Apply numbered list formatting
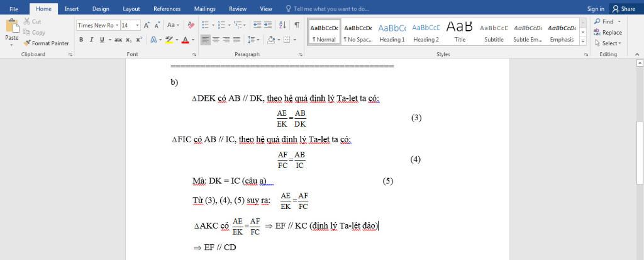The width and height of the screenshot is (644, 260). pyautogui.click(x=221, y=25)
